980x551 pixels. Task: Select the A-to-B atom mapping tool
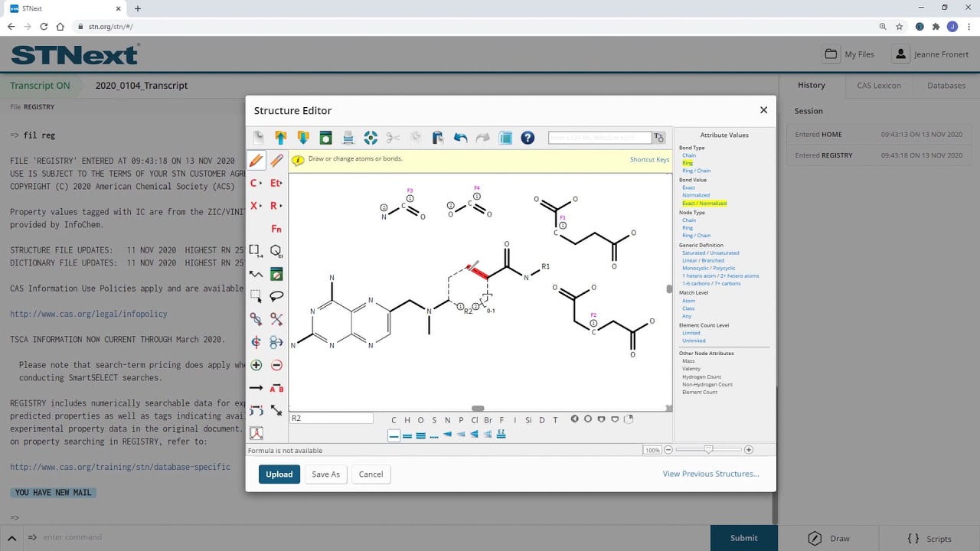276,388
